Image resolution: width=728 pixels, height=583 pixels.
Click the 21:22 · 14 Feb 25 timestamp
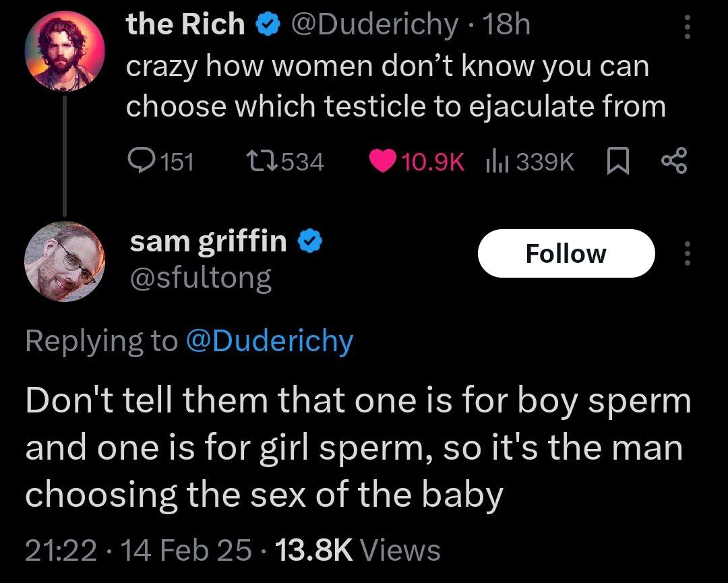(x=138, y=551)
